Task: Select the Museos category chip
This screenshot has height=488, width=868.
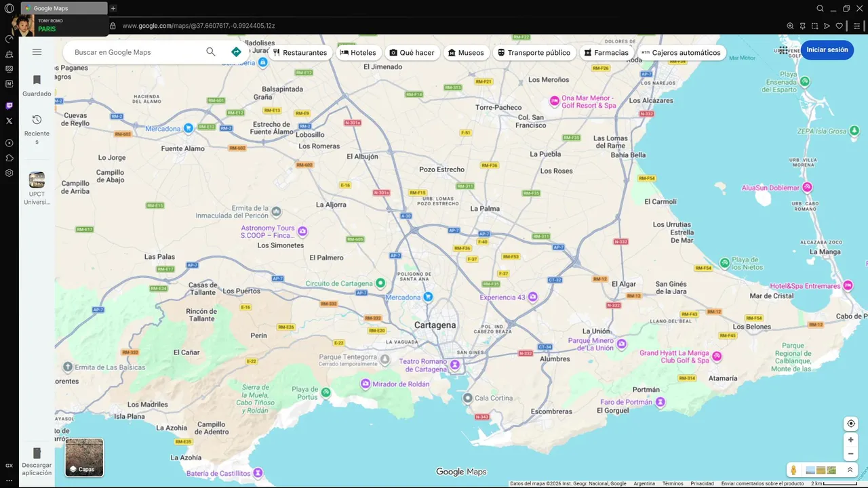Action: tap(467, 52)
